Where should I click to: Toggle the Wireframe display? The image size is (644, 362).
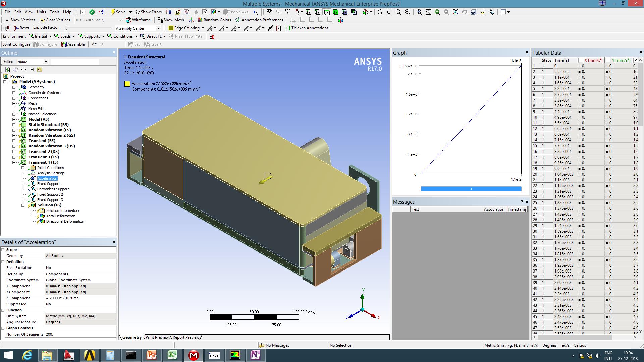point(139,20)
